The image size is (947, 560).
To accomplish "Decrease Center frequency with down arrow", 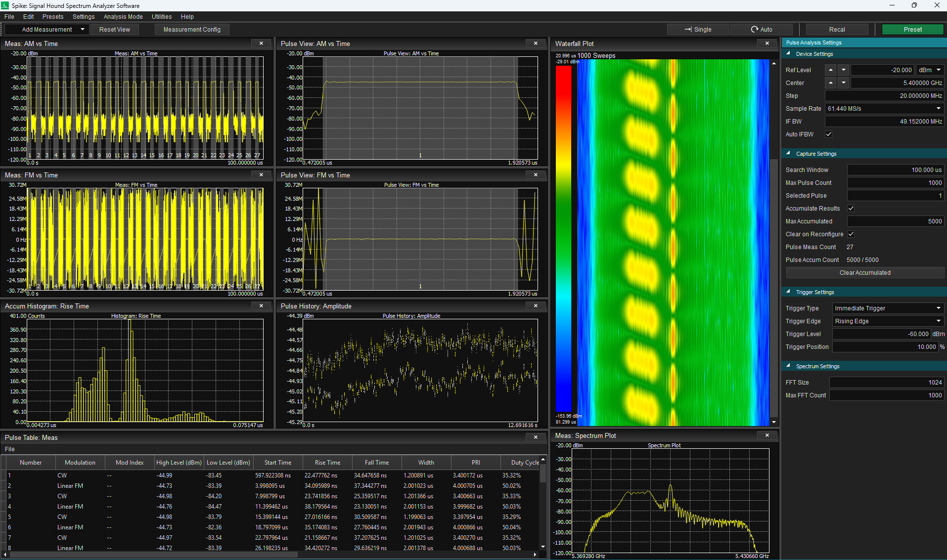I will pos(844,83).
